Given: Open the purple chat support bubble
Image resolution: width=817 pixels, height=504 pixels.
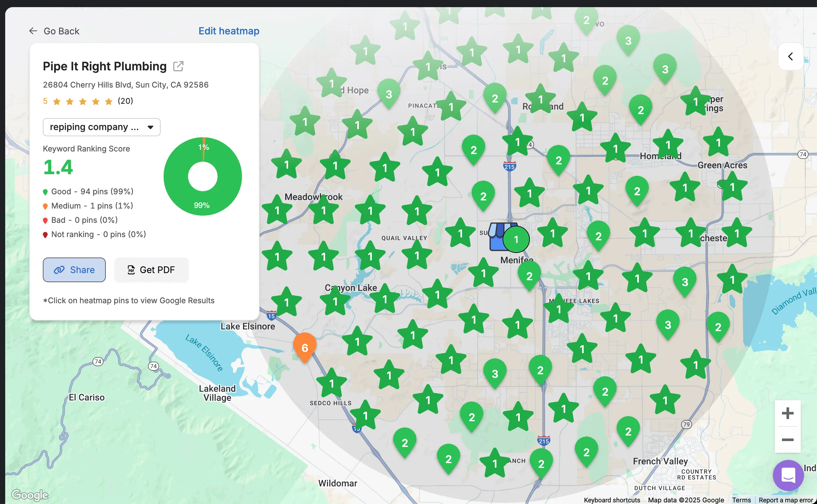Looking at the screenshot, I should pyautogui.click(x=788, y=475).
